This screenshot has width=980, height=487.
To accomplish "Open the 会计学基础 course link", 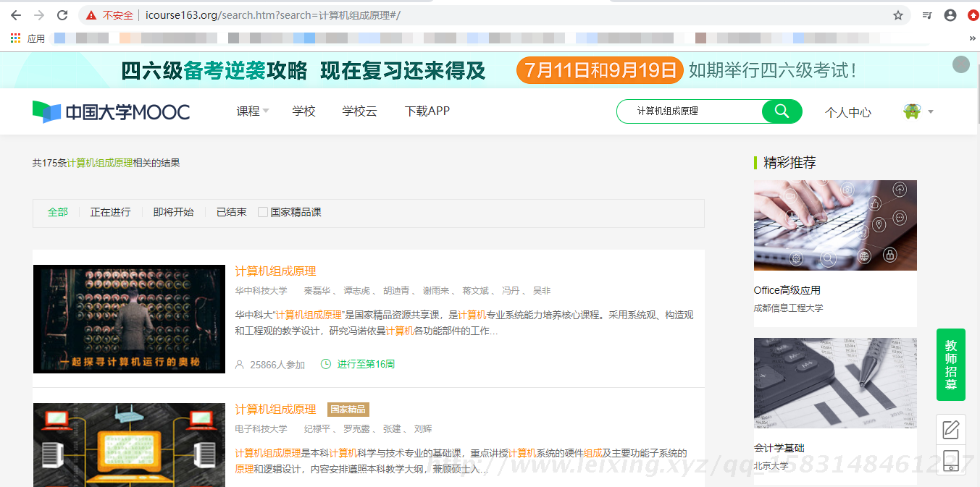I will click(779, 448).
